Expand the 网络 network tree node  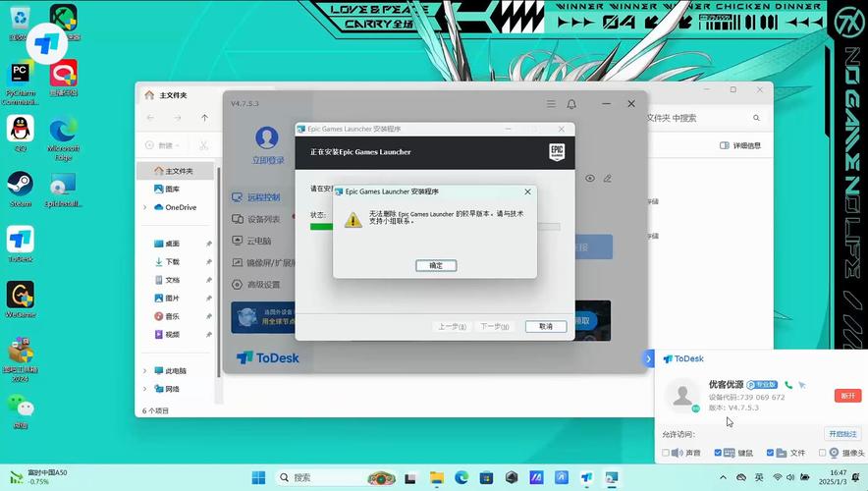pos(145,389)
